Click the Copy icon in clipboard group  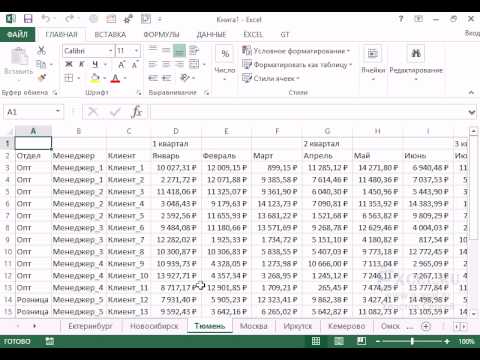tap(41, 64)
